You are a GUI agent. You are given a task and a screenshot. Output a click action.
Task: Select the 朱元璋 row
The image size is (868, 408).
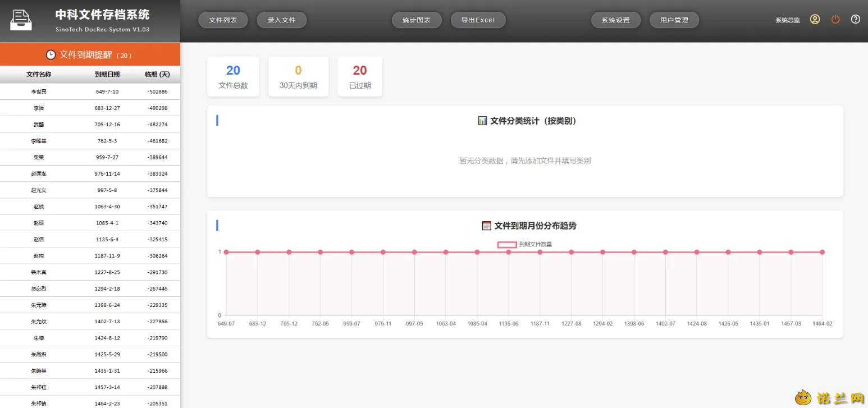coord(90,305)
